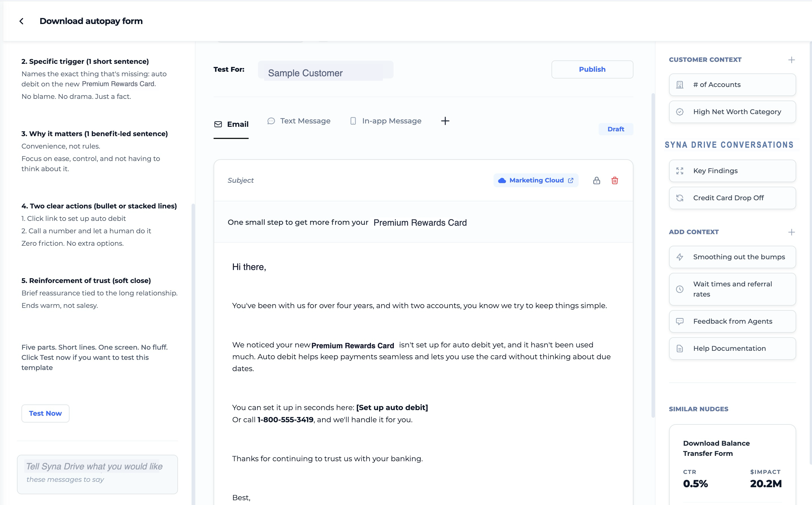The width and height of the screenshot is (812, 505).
Task: Click the subject line One small step text
Action: [298, 223]
